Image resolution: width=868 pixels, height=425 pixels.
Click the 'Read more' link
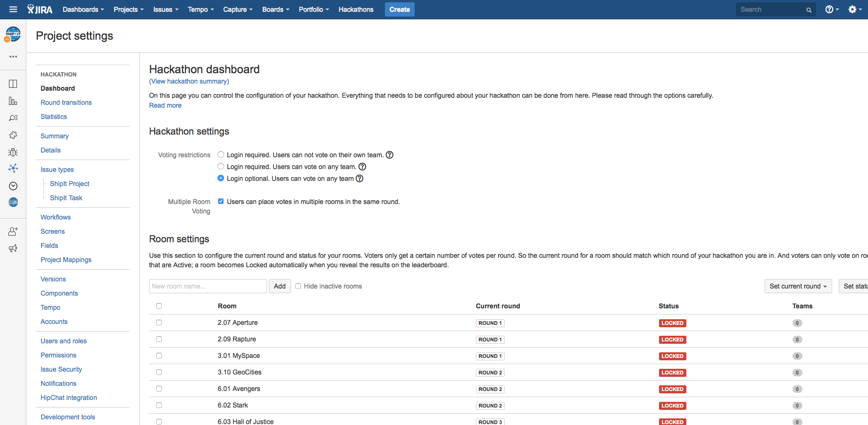pyautogui.click(x=165, y=105)
